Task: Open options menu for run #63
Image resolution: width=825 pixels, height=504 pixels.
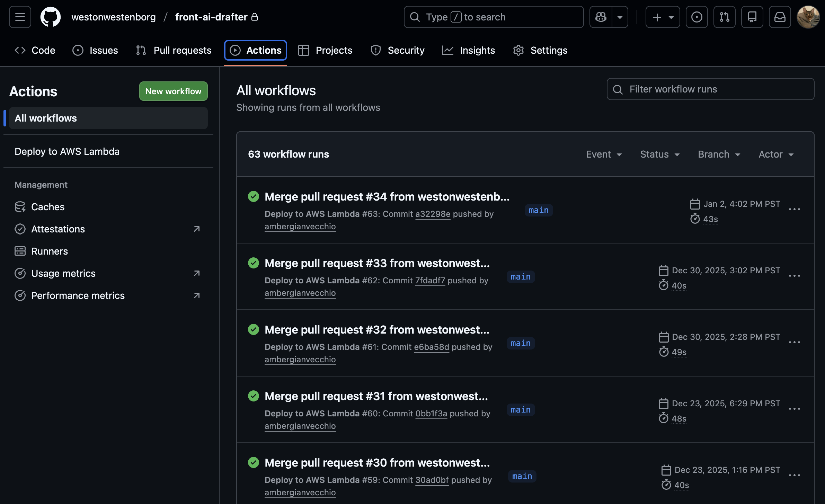Action: click(795, 209)
